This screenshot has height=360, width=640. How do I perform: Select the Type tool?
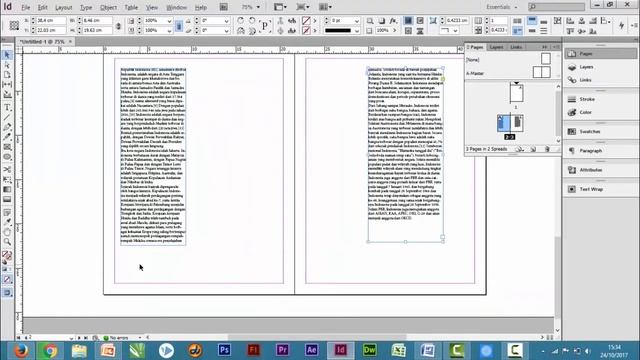point(7,107)
